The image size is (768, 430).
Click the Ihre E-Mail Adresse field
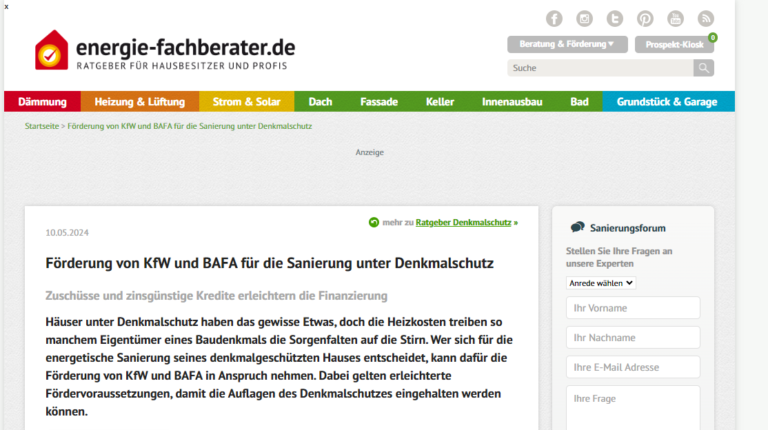pyautogui.click(x=633, y=367)
